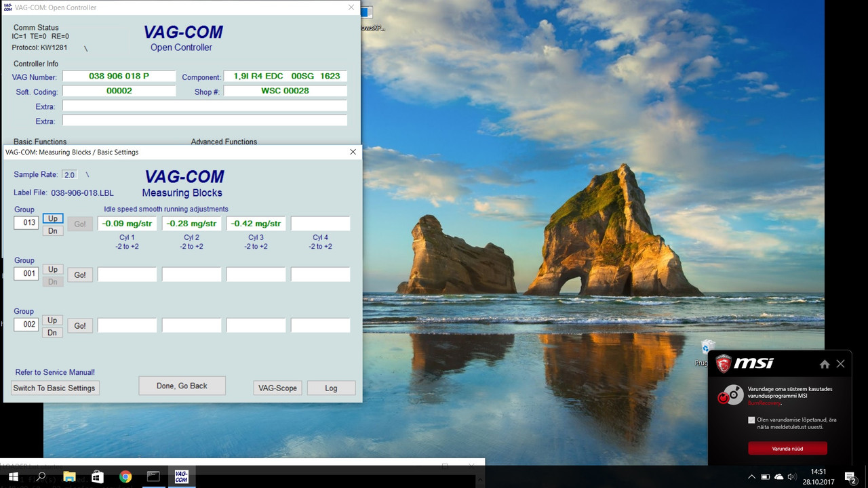Click the red Varunda nüüd button

coord(787,449)
